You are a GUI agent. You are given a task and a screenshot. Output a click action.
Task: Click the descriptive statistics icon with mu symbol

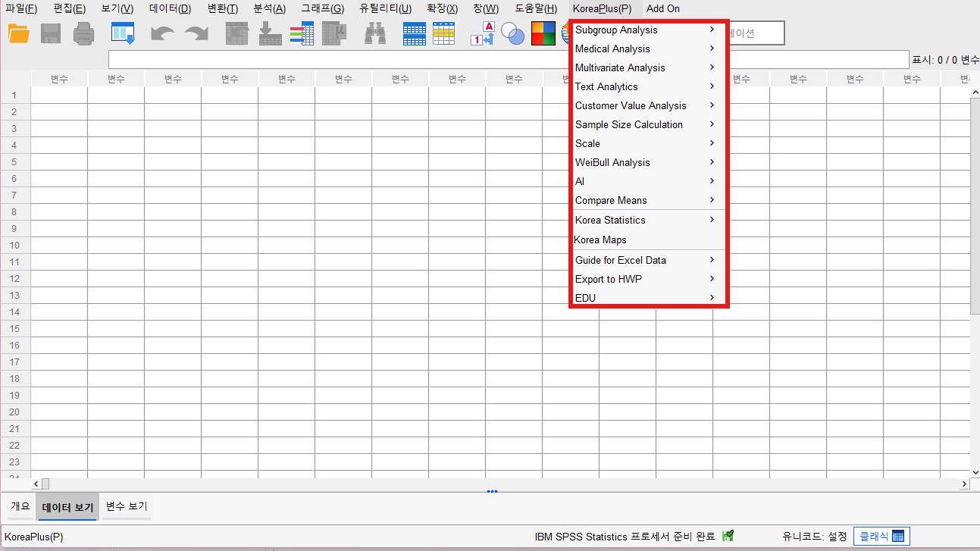334,33
